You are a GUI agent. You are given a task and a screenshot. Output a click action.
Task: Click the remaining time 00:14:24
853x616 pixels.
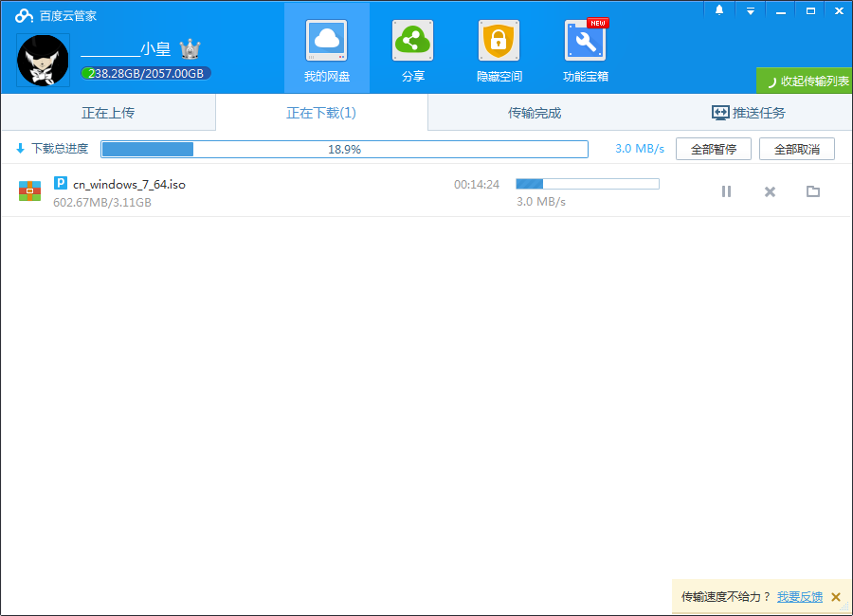click(x=477, y=185)
